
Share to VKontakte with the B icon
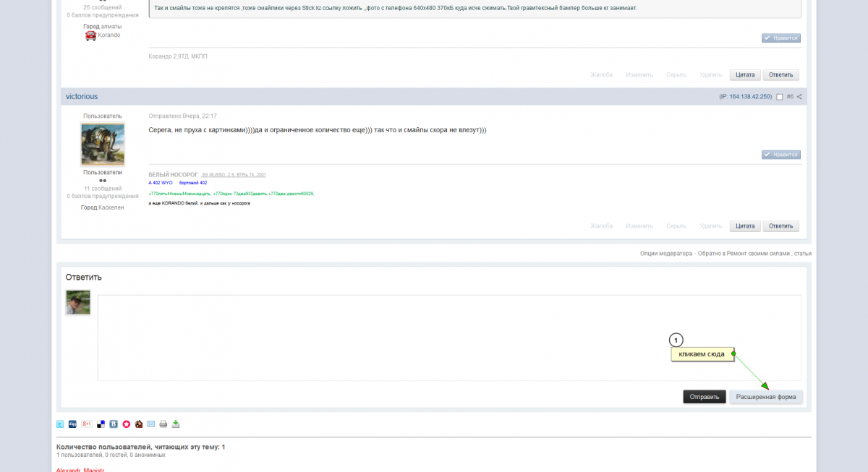tap(114, 424)
